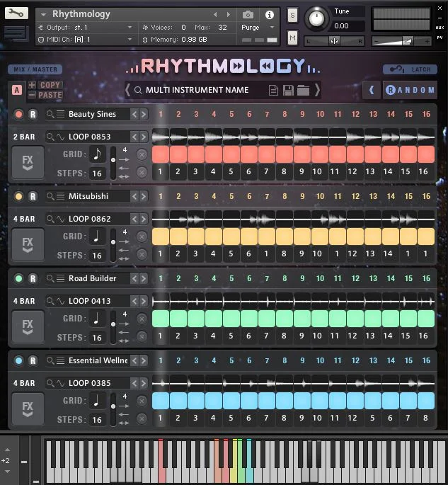The image size is (448, 485).
Task: Open MIDI Ch dropdown
Action: pyautogui.click(x=130, y=40)
